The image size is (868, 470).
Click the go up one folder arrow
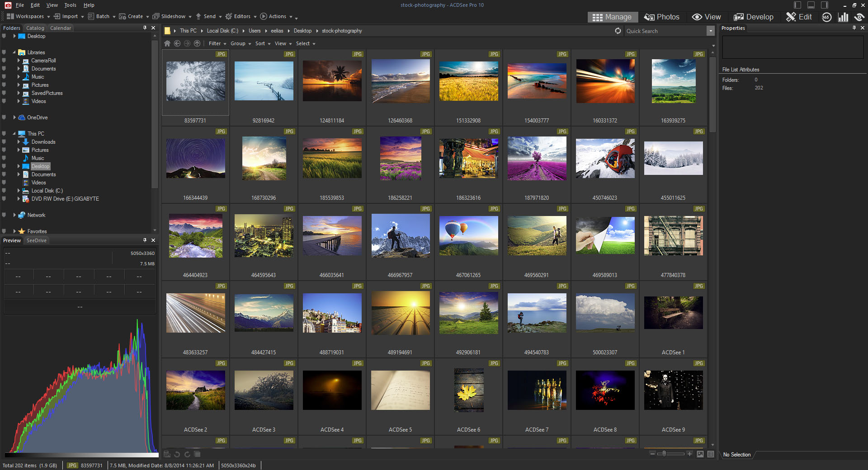(197, 43)
